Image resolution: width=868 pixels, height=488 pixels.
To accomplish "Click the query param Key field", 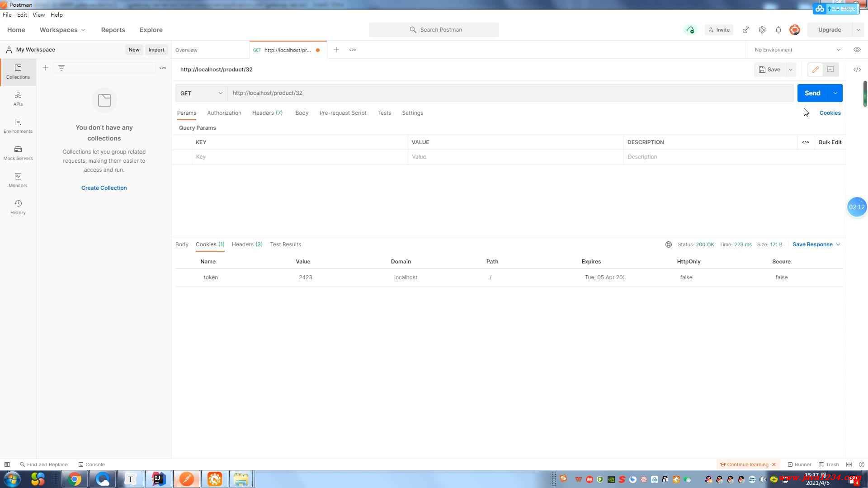I will coord(300,157).
